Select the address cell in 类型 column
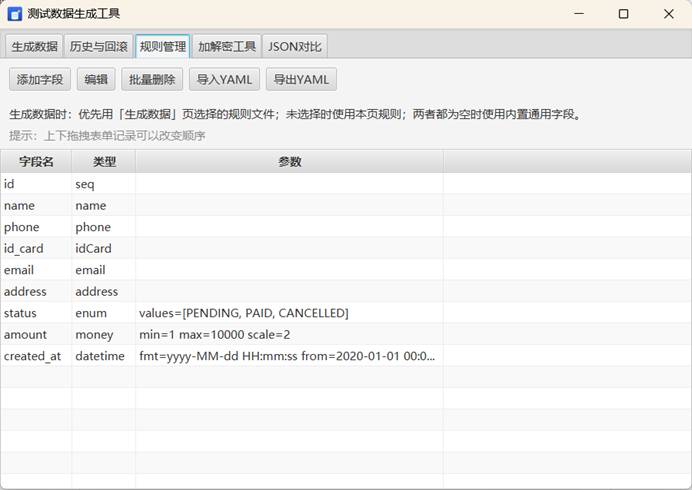Screen dimensions: 692x490 click(104, 291)
